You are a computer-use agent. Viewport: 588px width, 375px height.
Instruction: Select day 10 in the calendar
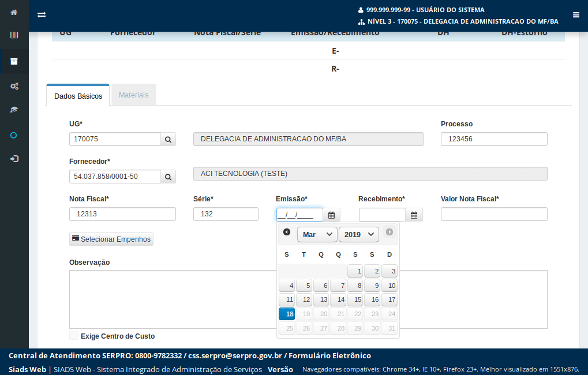(389, 286)
